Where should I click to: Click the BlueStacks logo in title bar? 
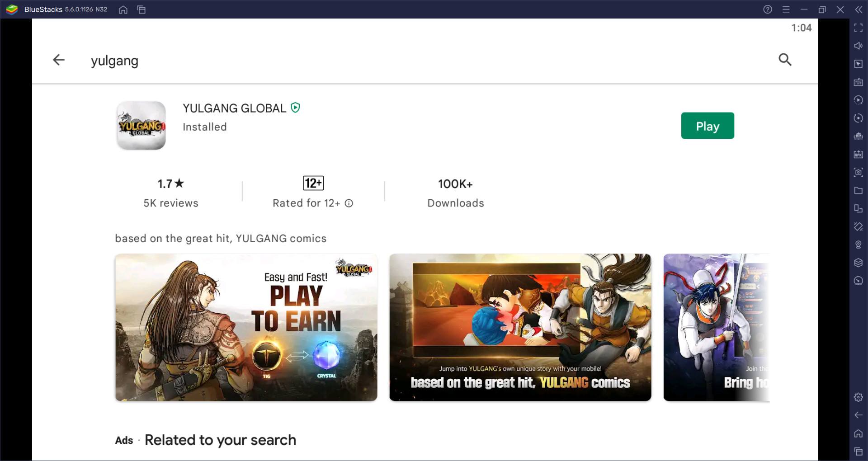coord(12,9)
